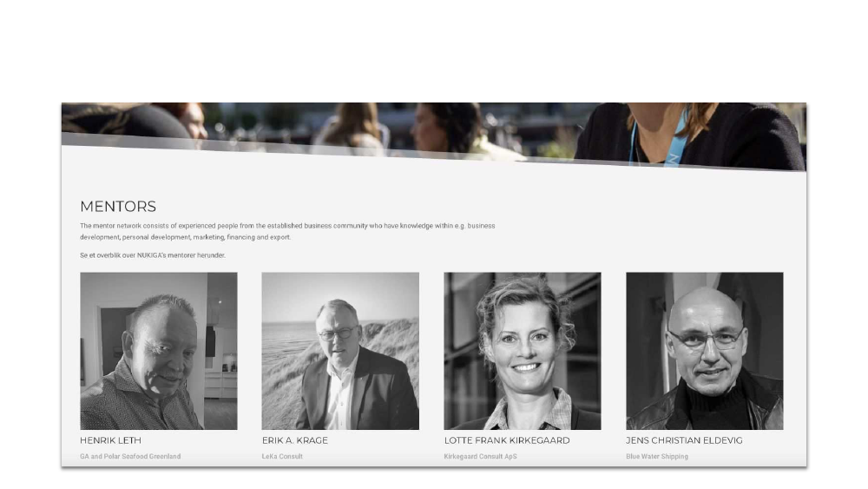This screenshot has height=489, width=868.
Task: Select the Blue Water Shipping caption
Action: 657,456
